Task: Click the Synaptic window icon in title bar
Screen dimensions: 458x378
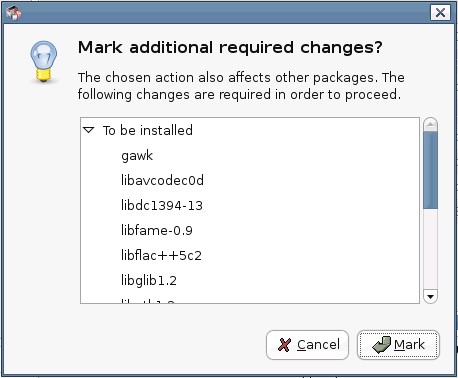Action: 14,13
